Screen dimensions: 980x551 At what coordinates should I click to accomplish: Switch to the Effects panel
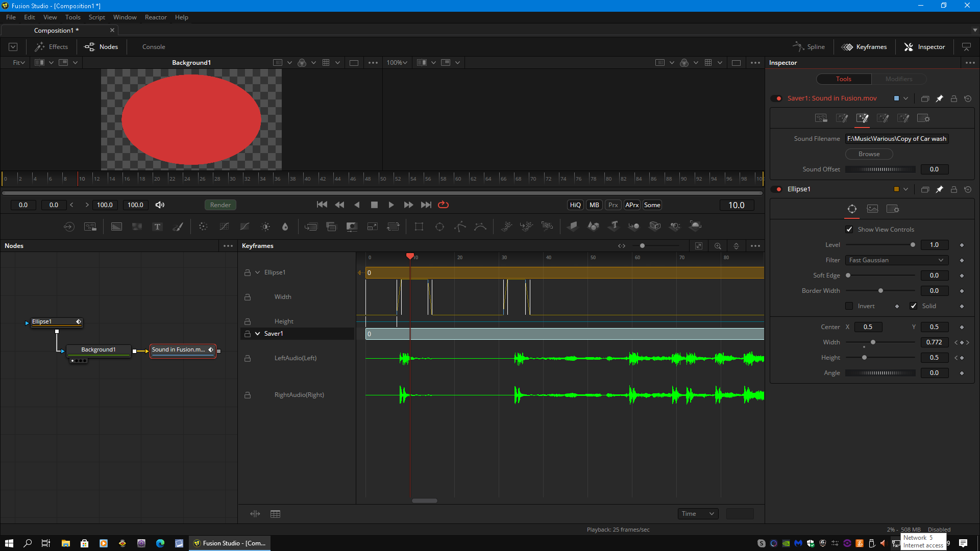53,46
